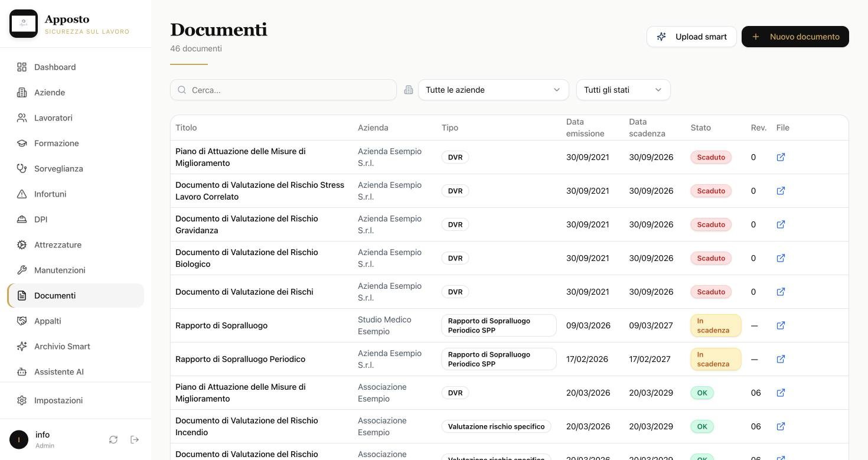
Task: Go to Infortuni in the sidebar
Action: [76, 194]
